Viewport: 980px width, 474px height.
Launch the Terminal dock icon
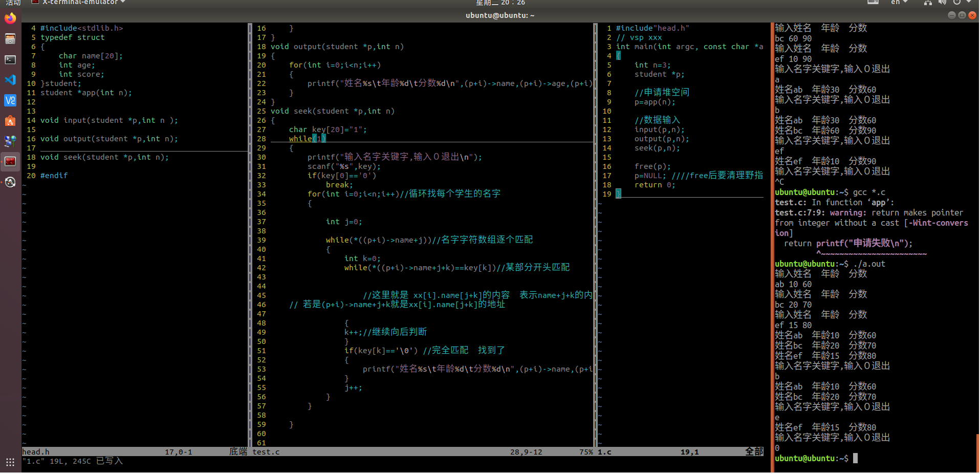(x=10, y=59)
